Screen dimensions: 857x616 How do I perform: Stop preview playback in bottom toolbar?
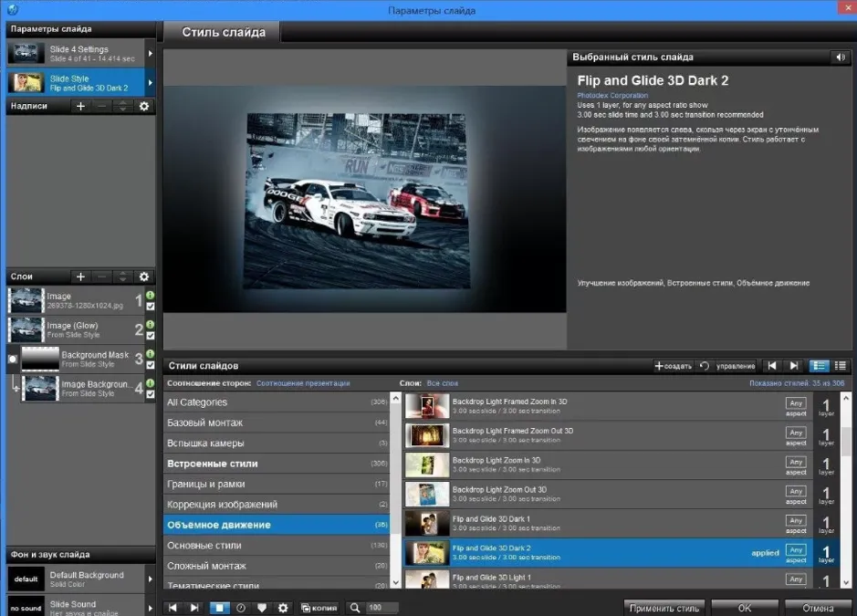219,608
